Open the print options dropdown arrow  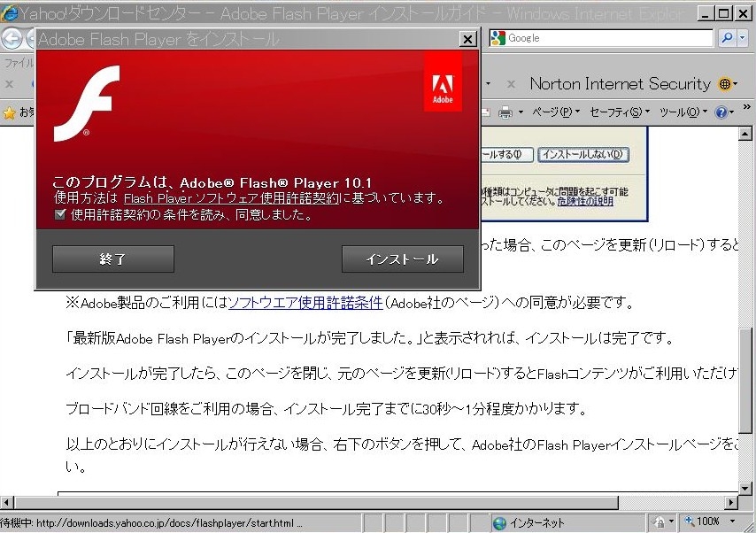coord(521,112)
